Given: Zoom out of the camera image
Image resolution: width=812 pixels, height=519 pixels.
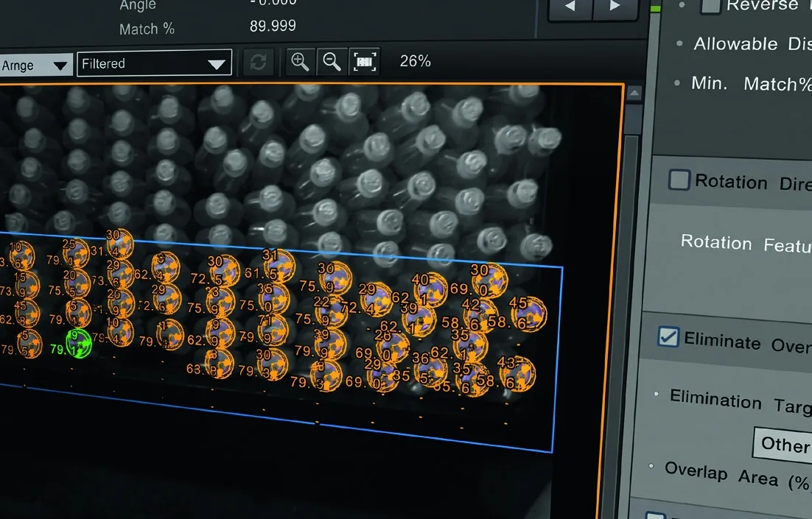Looking at the screenshot, I should point(332,62).
